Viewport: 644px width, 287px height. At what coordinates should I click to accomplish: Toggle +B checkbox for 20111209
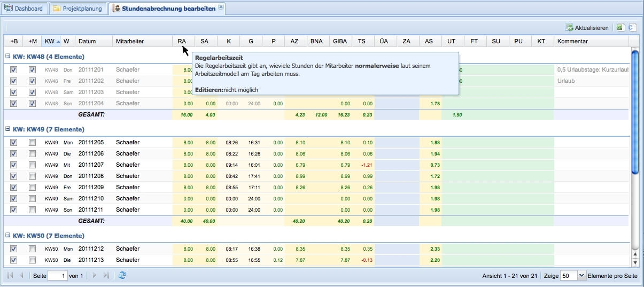click(x=14, y=187)
